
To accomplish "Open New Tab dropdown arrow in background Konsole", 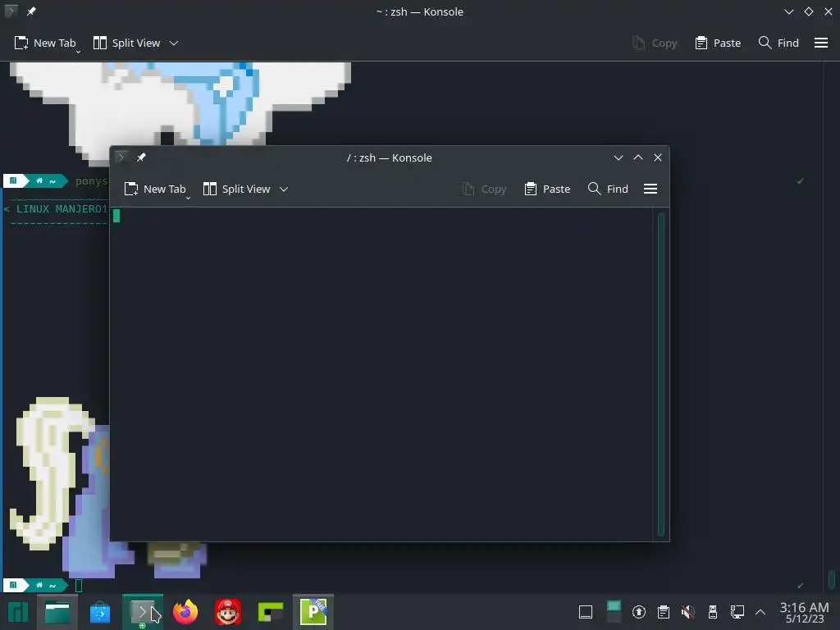I will [x=78, y=52].
